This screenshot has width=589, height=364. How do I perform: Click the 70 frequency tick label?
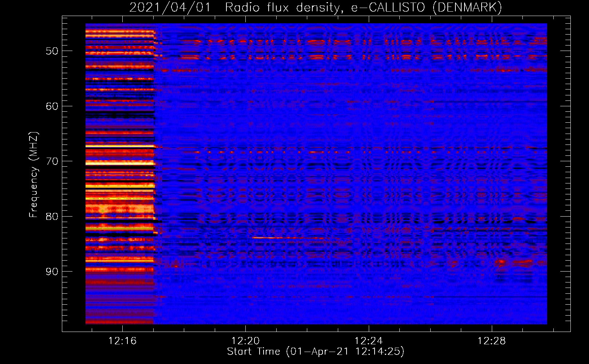point(52,161)
